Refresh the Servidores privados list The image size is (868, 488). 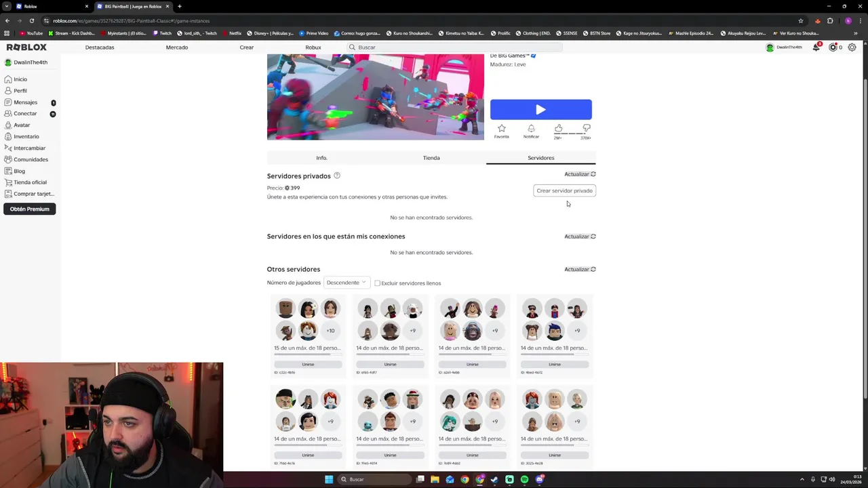(580, 174)
